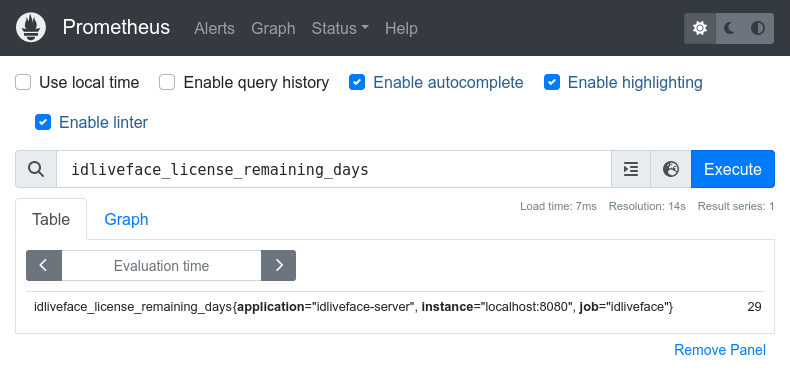
Task: Open the Help page
Action: click(401, 28)
